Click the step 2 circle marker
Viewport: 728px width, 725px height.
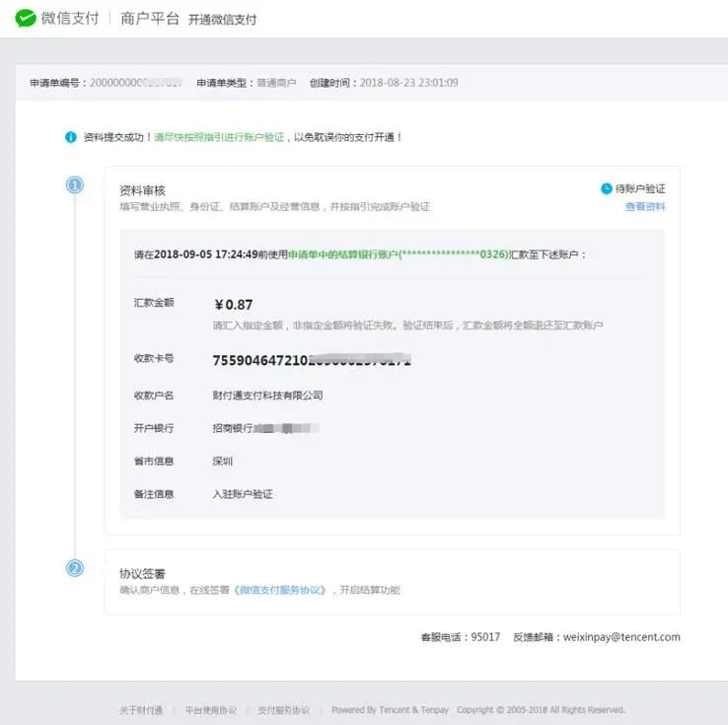75,568
